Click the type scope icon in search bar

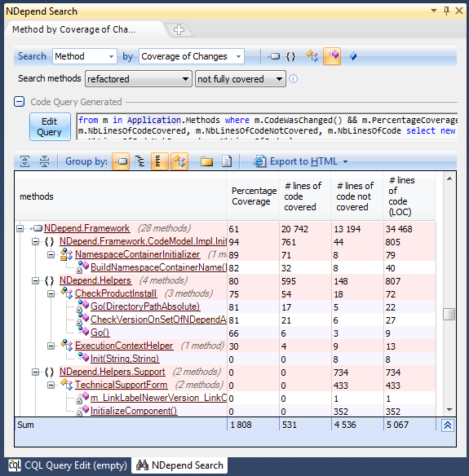tap(312, 56)
